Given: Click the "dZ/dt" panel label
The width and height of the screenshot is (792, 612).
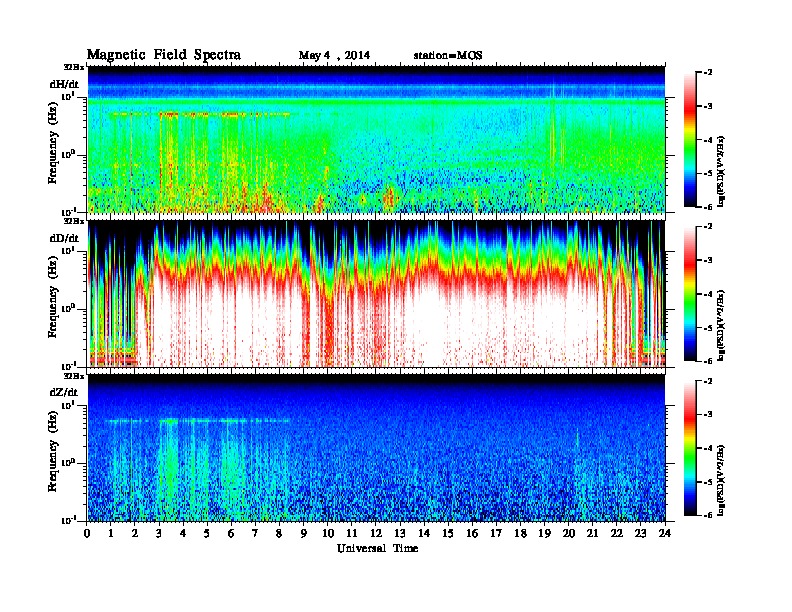Looking at the screenshot, I should (x=64, y=392).
